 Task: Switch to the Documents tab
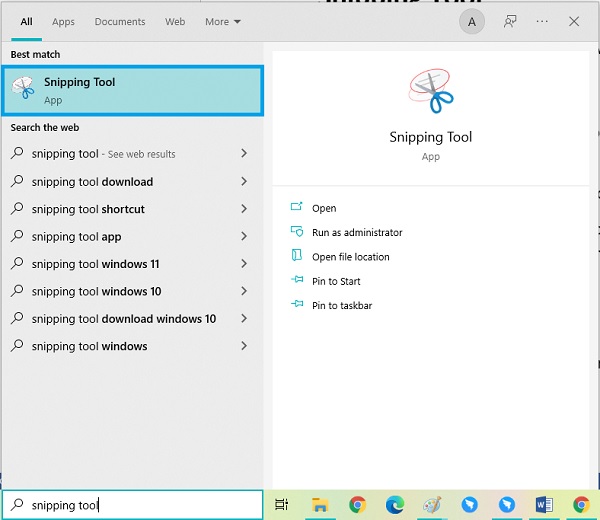click(120, 22)
